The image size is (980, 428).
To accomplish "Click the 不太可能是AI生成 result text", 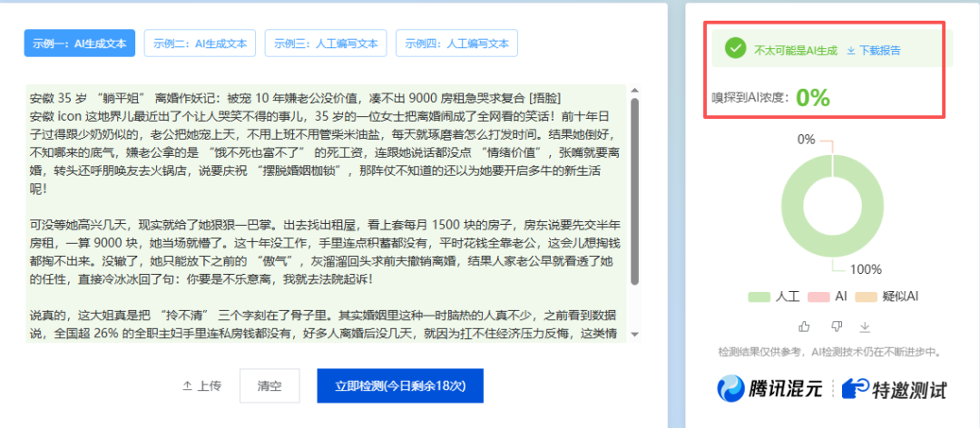I will (796, 51).
